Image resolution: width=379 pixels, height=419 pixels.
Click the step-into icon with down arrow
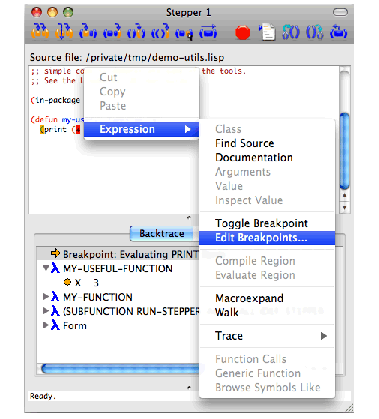[64, 32]
